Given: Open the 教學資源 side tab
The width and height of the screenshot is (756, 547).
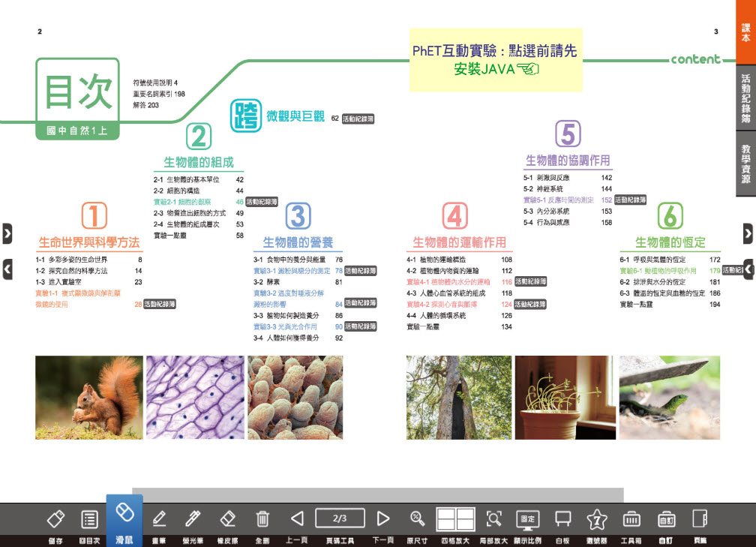Looking at the screenshot, I should point(745,164).
